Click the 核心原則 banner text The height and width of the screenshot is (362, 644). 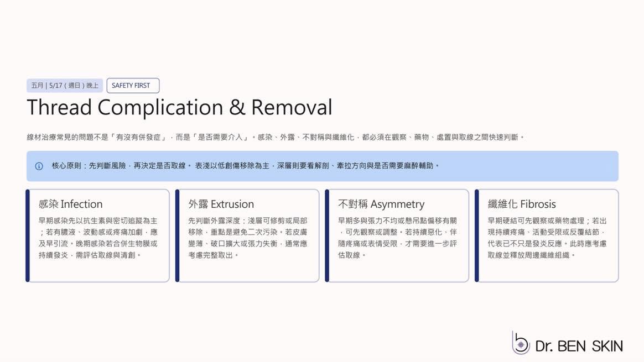coord(245,166)
